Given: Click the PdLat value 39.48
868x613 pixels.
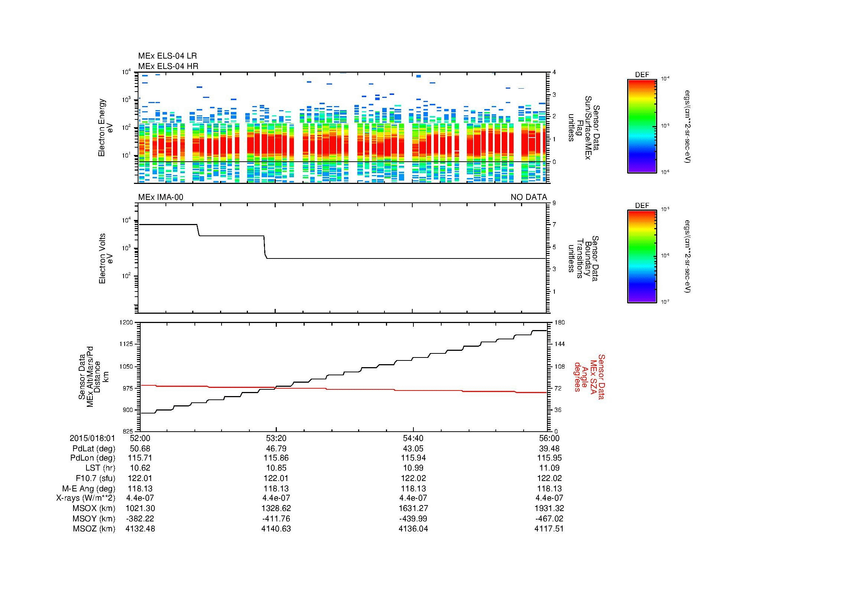Looking at the screenshot, I should coord(549,449).
